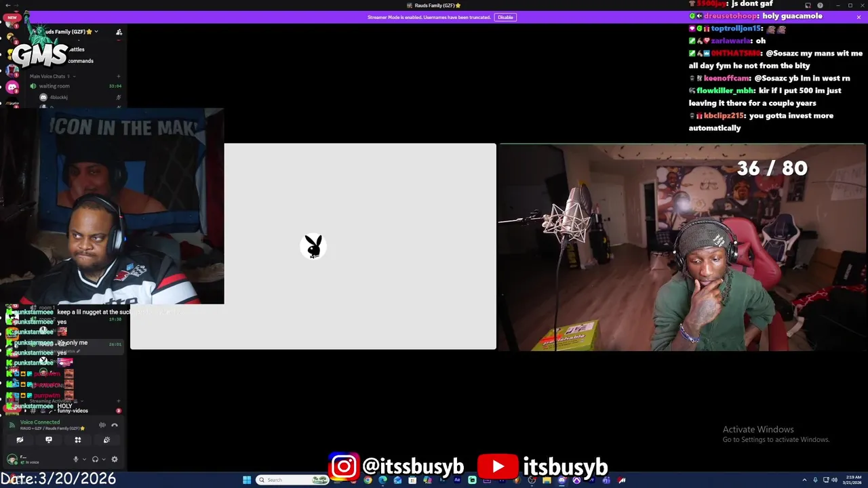868x488 pixels.
Task: Open pink Discord-logo server icon
Action: click(12, 87)
